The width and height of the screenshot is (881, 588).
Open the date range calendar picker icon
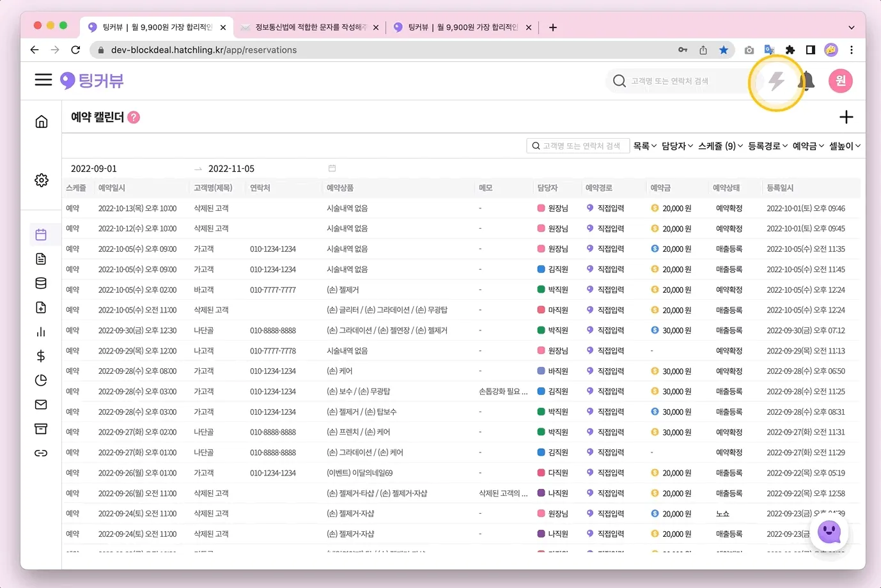[332, 169]
